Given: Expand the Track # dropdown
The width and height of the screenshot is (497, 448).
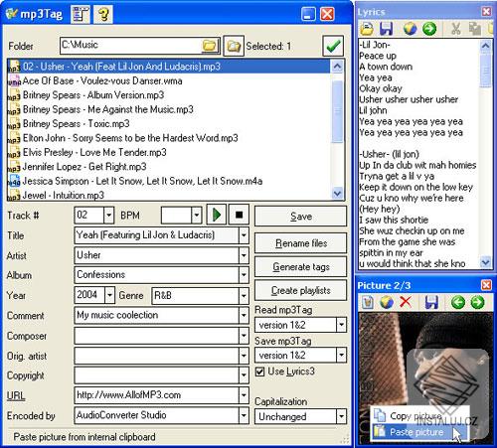Looking at the screenshot, I should tap(108, 216).
